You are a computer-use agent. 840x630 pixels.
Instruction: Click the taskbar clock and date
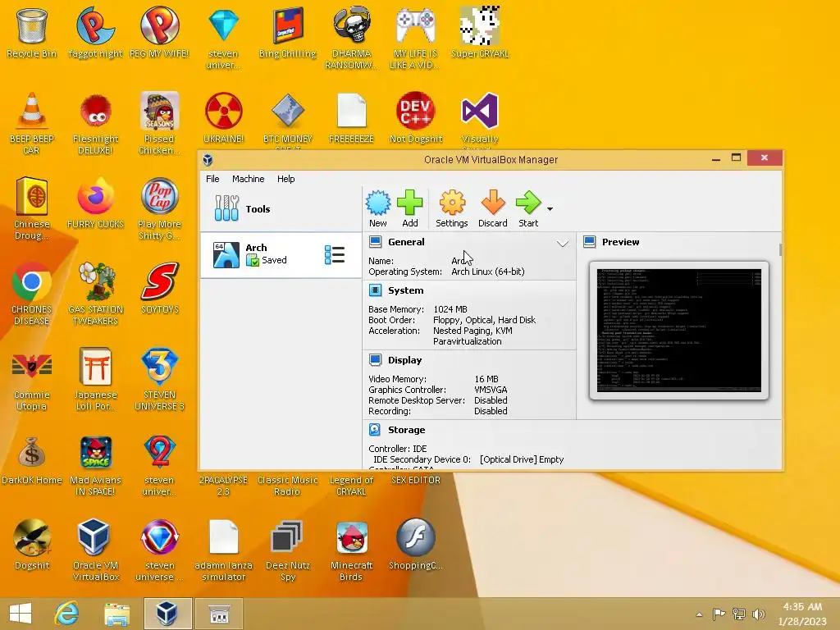(802, 614)
